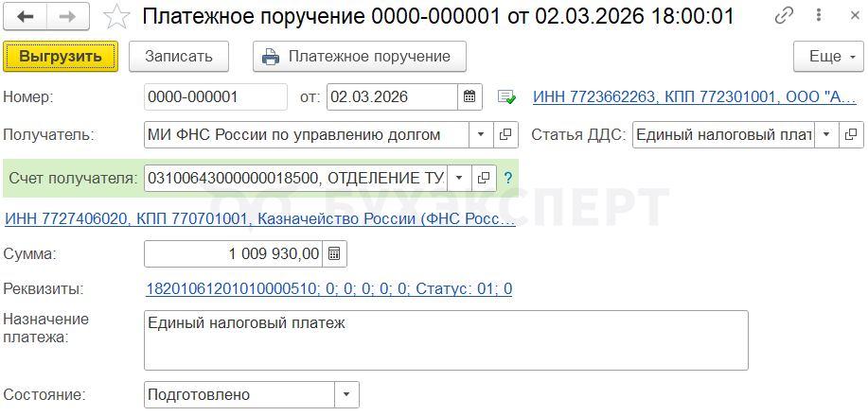Open Статья ДДС record with open-form icon
868x416 pixels.
tap(852, 134)
